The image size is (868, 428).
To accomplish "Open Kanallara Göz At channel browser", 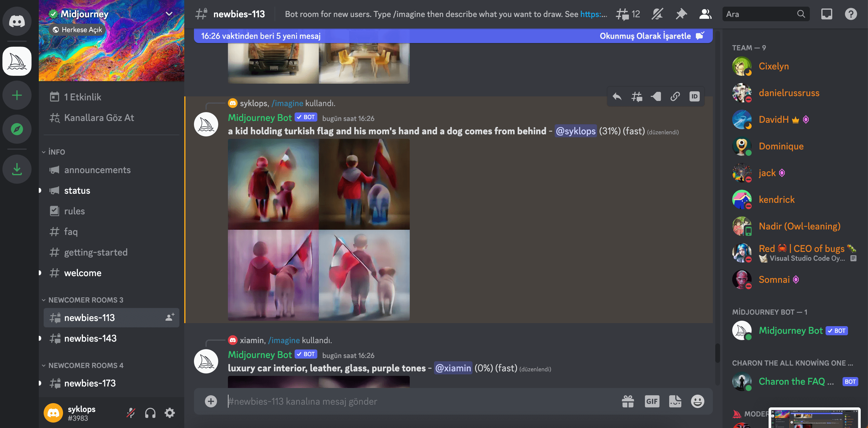I will [x=111, y=118].
